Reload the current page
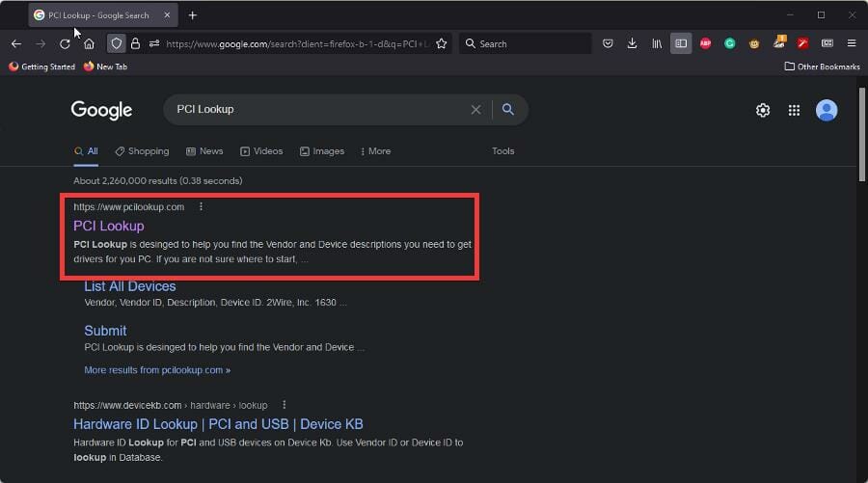Image resolution: width=868 pixels, height=483 pixels. click(x=65, y=43)
